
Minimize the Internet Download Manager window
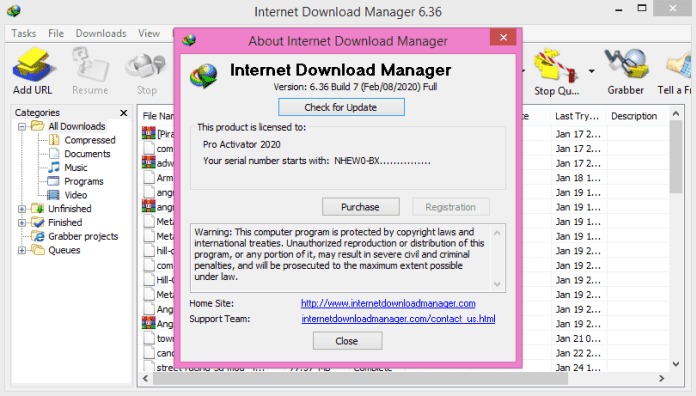point(619,9)
